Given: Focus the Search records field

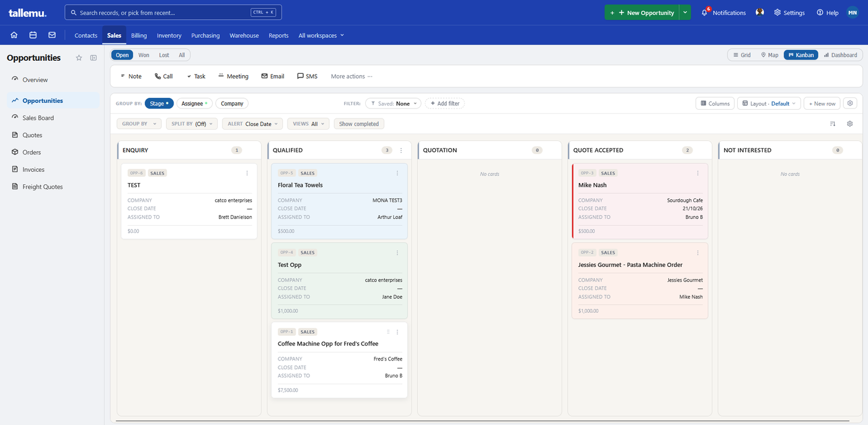Looking at the screenshot, I should [174, 12].
